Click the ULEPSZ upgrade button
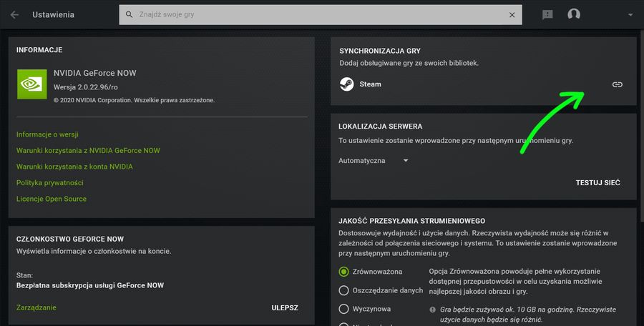 coord(285,308)
